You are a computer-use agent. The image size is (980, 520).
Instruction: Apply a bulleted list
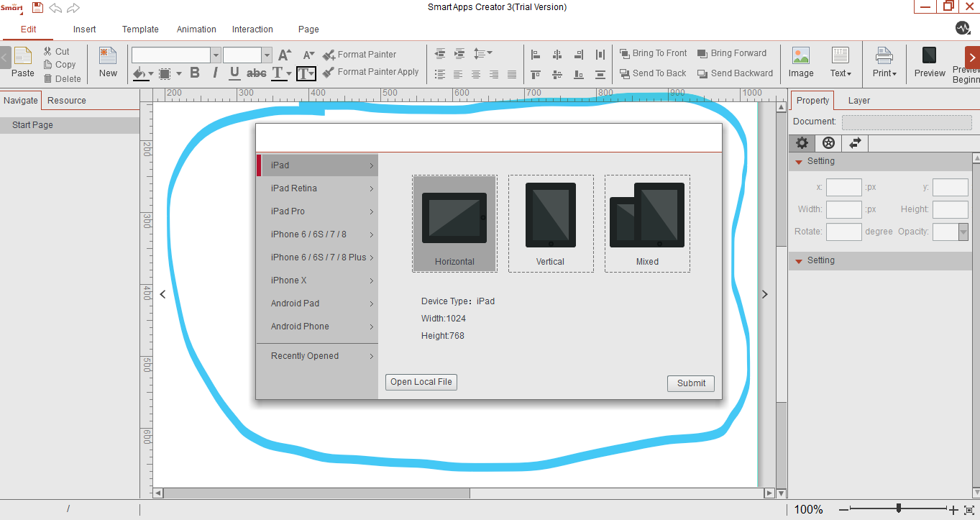click(440, 74)
